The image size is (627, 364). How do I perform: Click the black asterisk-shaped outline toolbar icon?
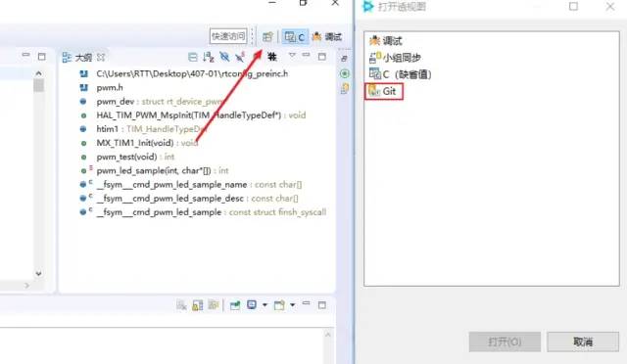click(x=272, y=57)
